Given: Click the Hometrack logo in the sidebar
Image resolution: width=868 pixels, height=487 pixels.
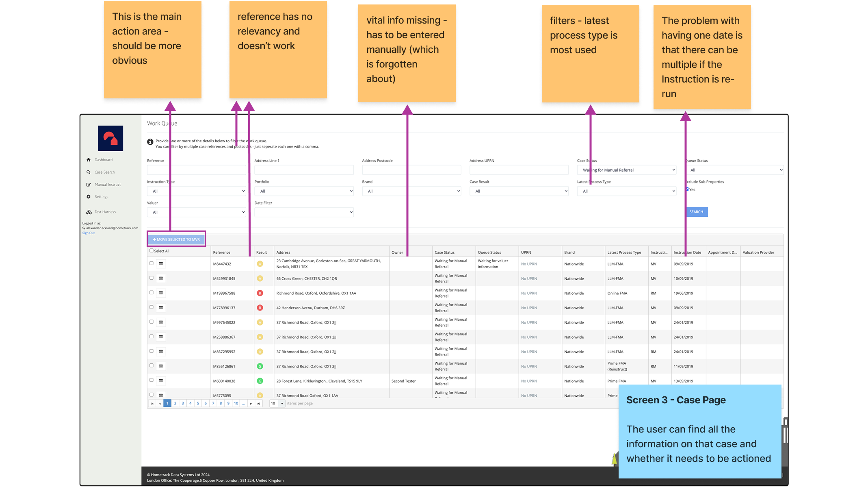Looking at the screenshot, I should [x=110, y=138].
